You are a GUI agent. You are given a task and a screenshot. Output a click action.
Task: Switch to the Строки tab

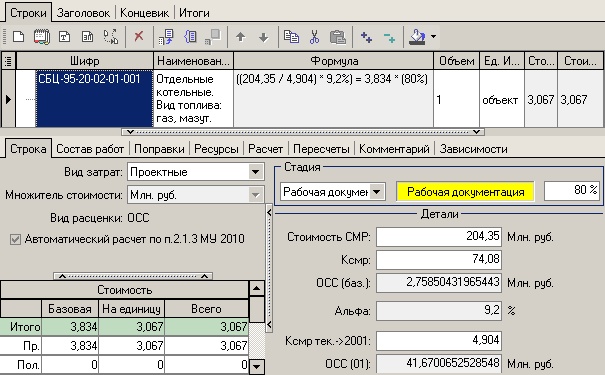28,13
